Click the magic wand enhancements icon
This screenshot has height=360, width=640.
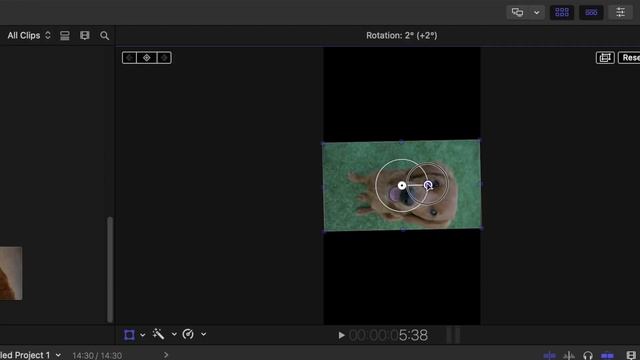(x=158, y=334)
